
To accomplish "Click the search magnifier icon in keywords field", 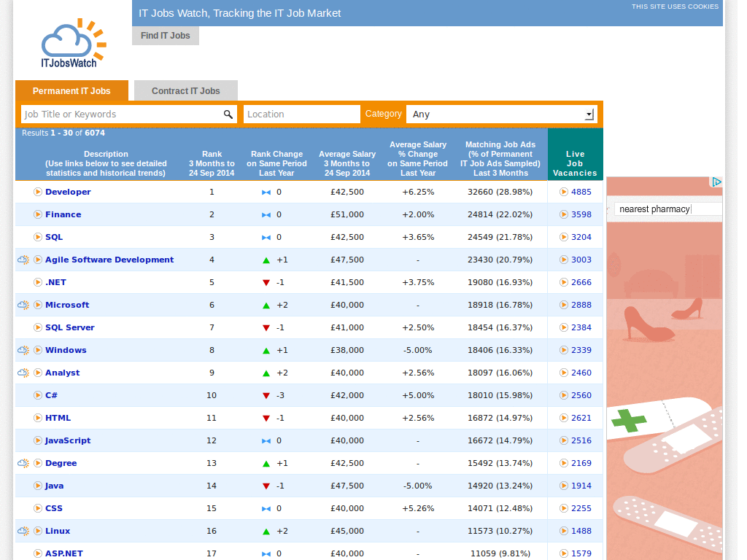I will tap(228, 114).
